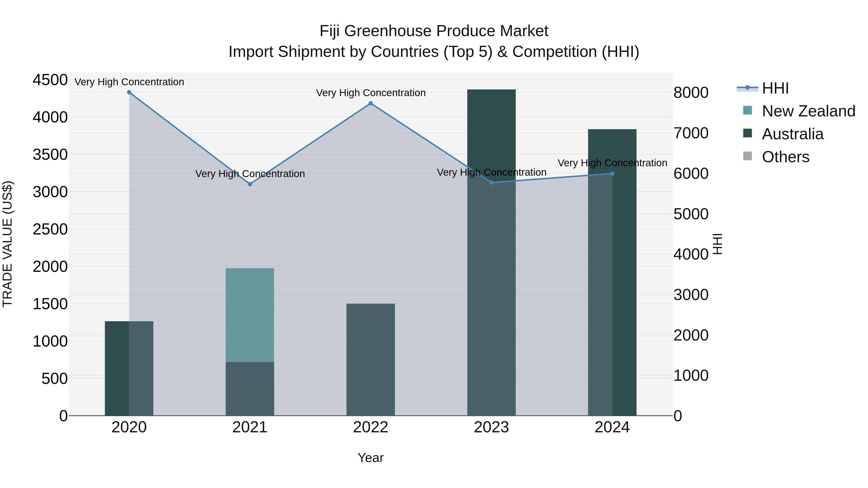Select the 2020 HHI data point
This screenshot has height=488, width=868.
[129, 92]
